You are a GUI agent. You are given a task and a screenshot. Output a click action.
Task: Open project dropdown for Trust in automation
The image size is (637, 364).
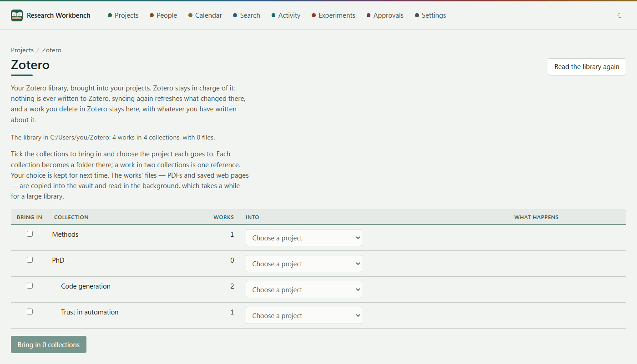pyautogui.click(x=304, y=315)
